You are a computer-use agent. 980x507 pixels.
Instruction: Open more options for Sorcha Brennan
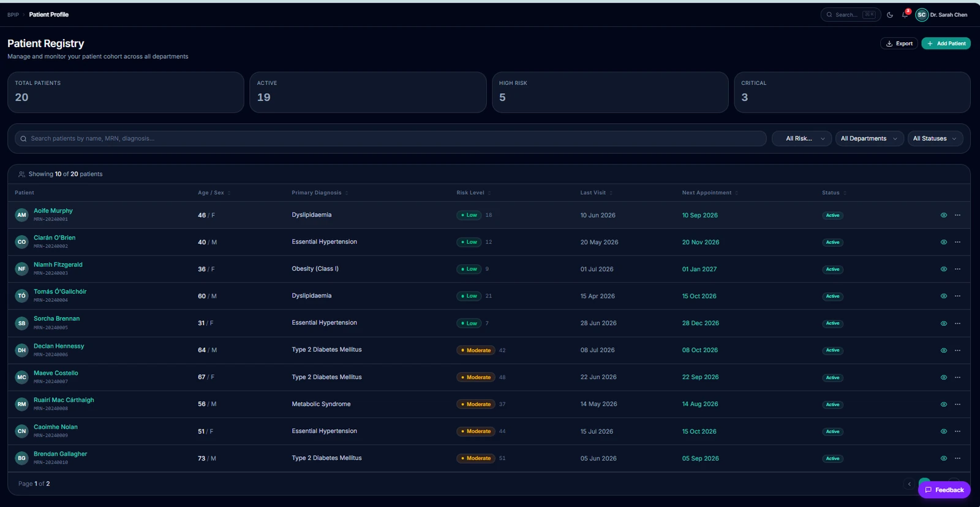pyautogui.click(x=958, y=323)
